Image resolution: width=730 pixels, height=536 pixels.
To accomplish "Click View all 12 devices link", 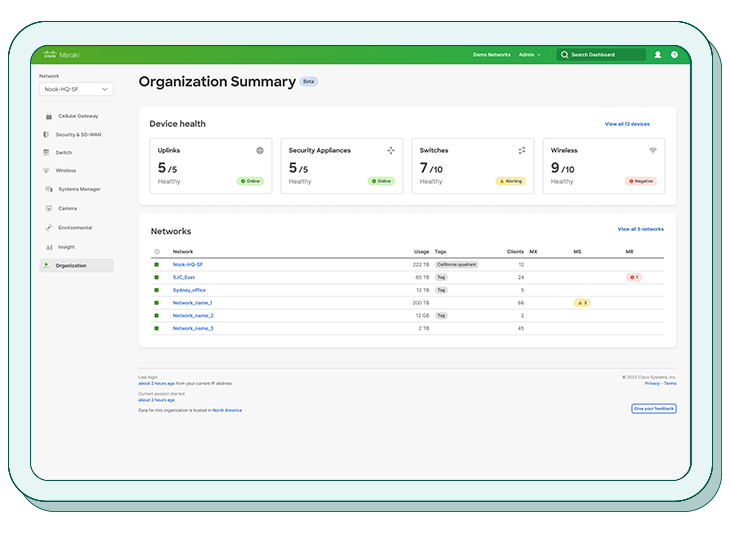I will point(627,124).
